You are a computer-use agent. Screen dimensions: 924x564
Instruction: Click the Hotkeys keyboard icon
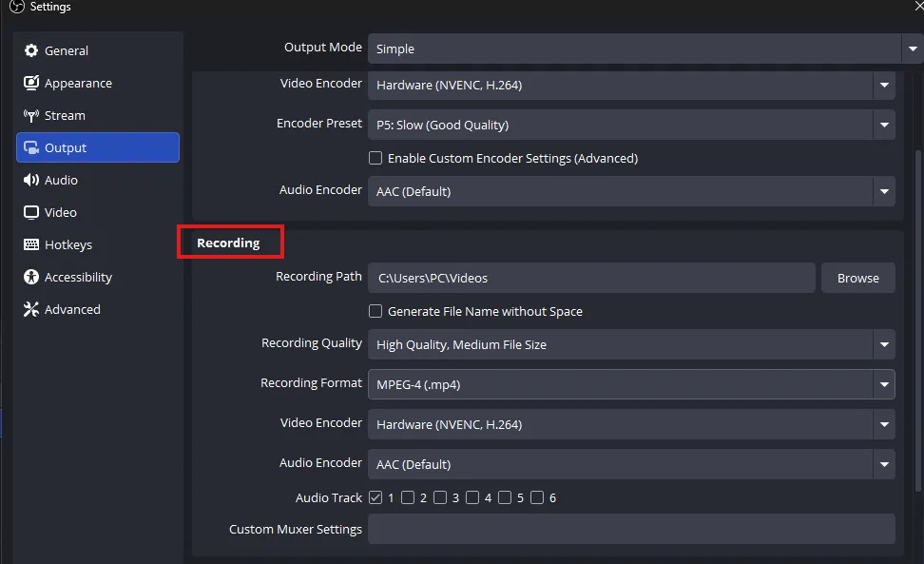31,244
